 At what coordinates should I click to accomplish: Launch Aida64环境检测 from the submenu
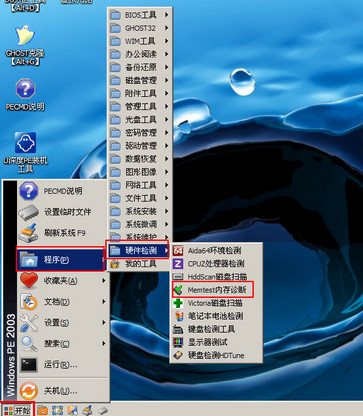[x=216, y=250]
